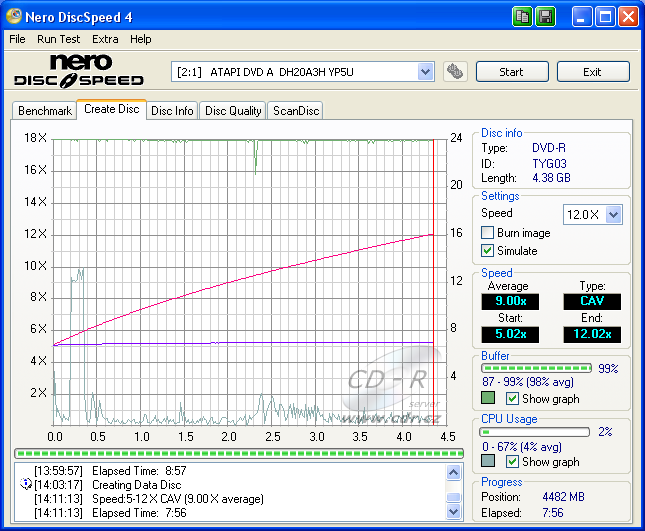
Task: Open the Extra menu
Action: tap(105, 39)
